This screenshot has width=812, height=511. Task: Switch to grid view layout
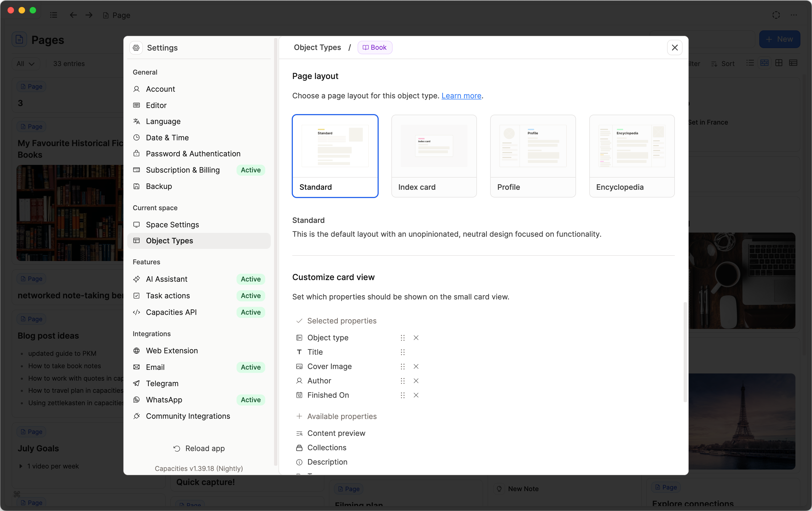[779, 63]
